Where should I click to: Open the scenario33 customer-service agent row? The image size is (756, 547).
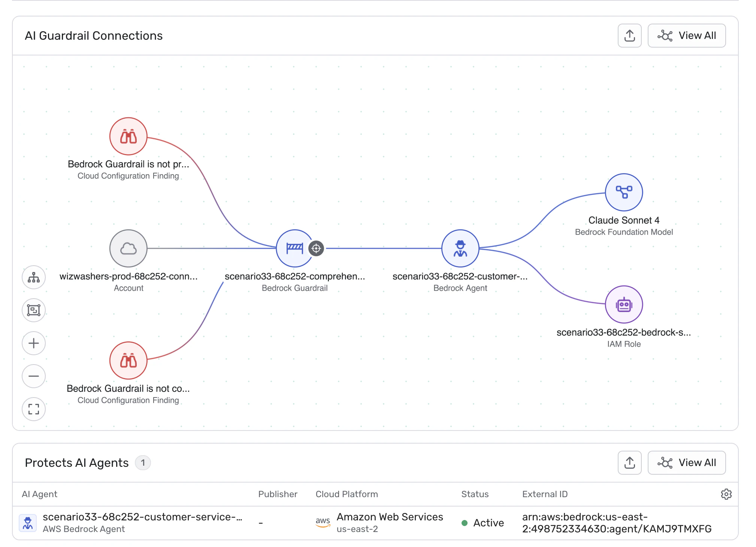click(x=142, y=517)
